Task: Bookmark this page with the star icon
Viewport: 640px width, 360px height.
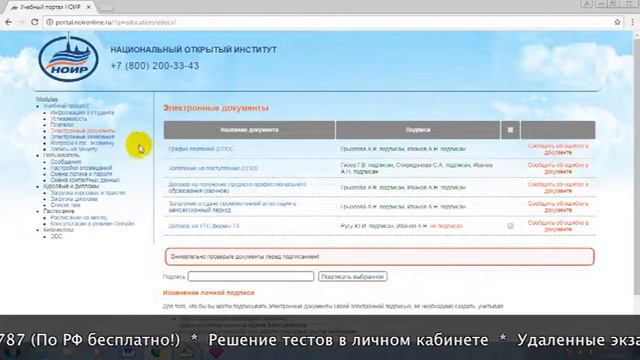Action: click(x=617, y=22)
